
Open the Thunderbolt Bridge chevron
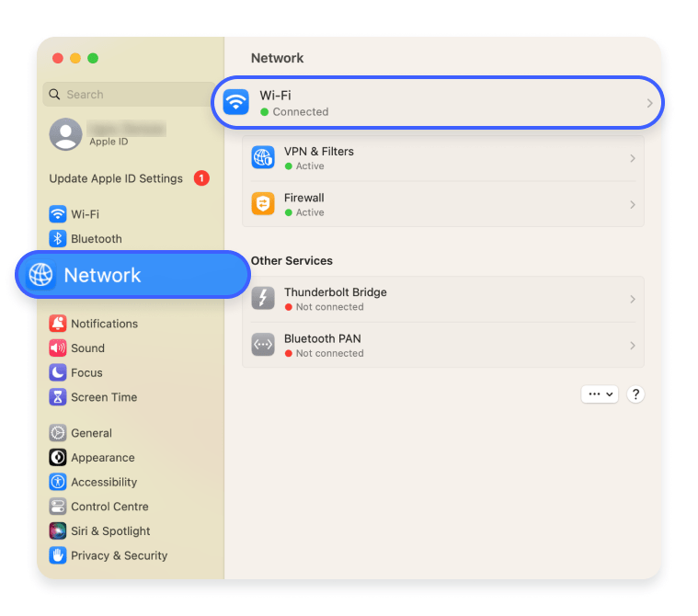tap(633, 299)
